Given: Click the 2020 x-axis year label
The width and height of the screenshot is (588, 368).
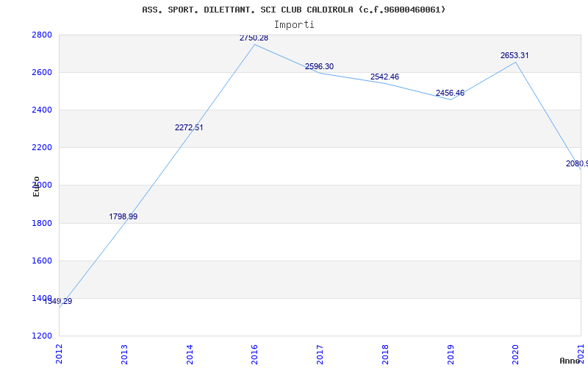Looking at the screenshot, I should tap(516, 354).
